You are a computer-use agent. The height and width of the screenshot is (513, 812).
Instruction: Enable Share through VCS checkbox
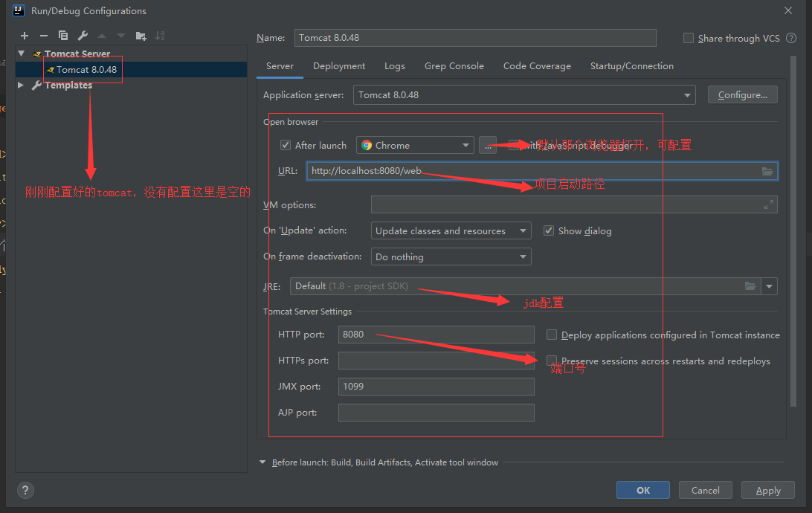(689, 38)
